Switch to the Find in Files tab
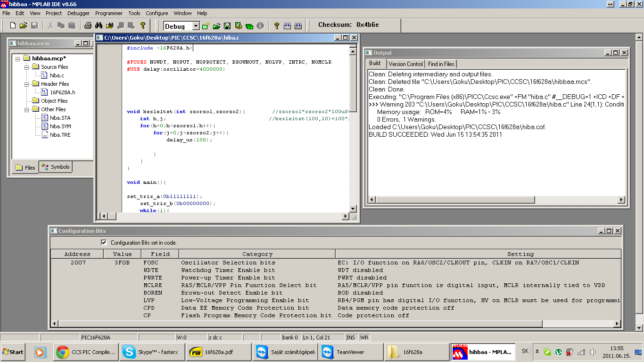This screenshot has width=644, height=362. (x=441, y=64)
